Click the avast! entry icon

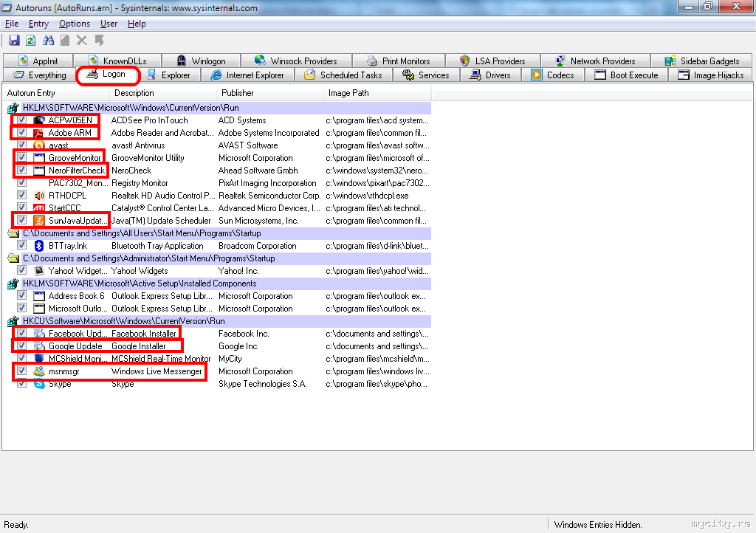[x=39, y=145]
